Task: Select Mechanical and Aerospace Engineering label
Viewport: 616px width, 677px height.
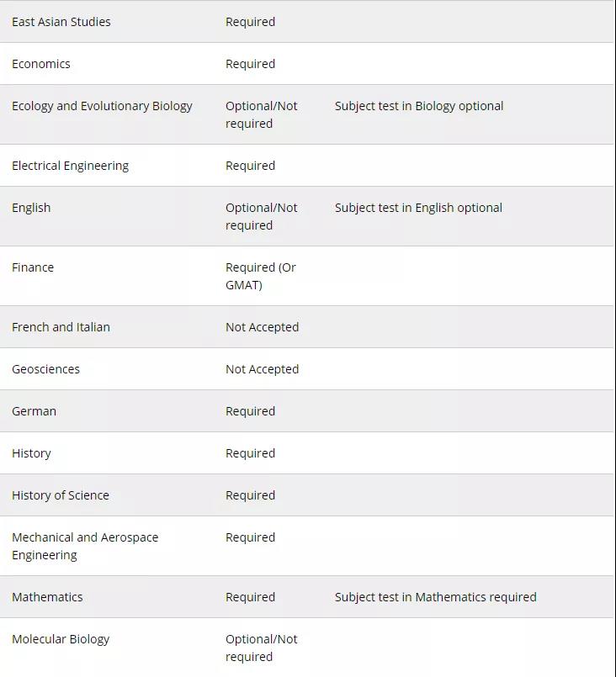Action: click(85, 546)
